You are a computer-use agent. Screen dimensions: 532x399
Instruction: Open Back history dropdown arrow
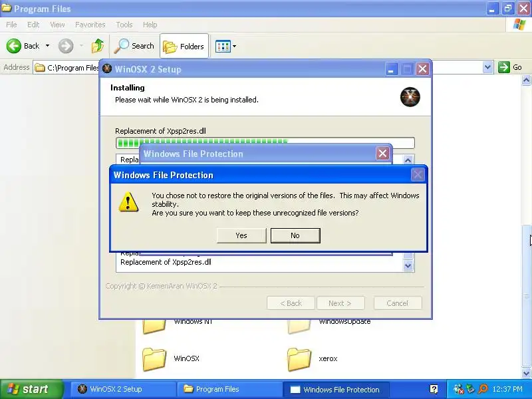click(x=47, y=46)
